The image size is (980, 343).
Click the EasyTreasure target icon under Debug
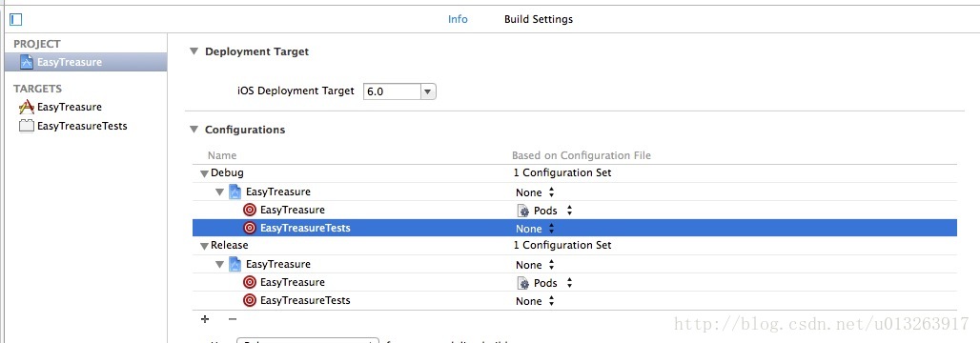click(x=250, y=210)
